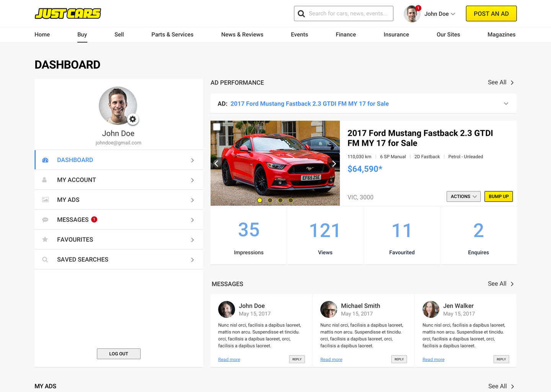Expand My Ads row chevron
The image size is (551, 392).
(192, 200)
